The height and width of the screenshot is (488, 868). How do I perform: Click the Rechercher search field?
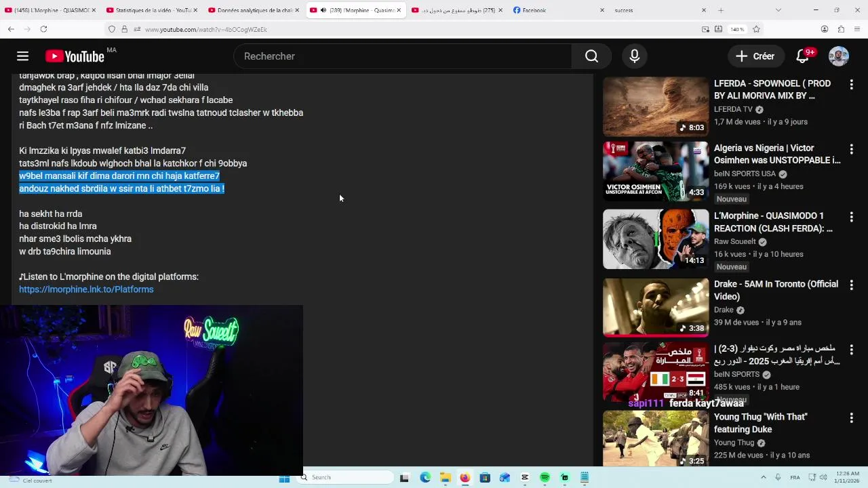click(x=403, y=56)
